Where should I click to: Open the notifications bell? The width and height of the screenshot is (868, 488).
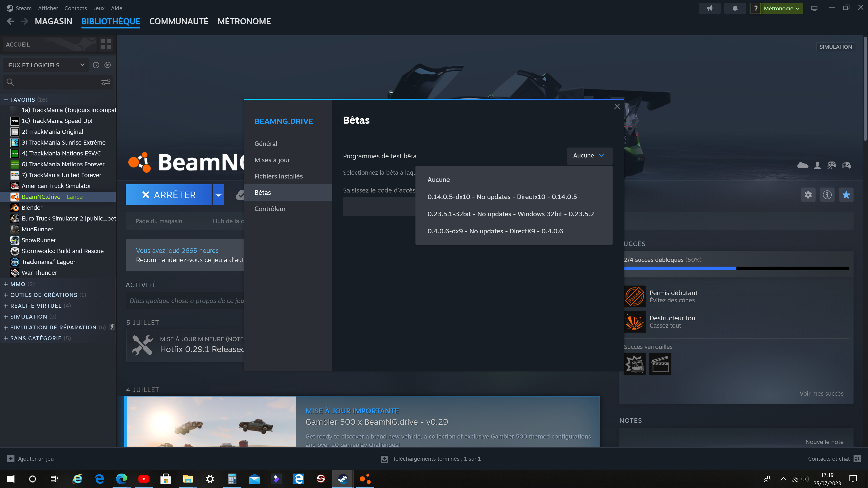[x=735, y=8]
